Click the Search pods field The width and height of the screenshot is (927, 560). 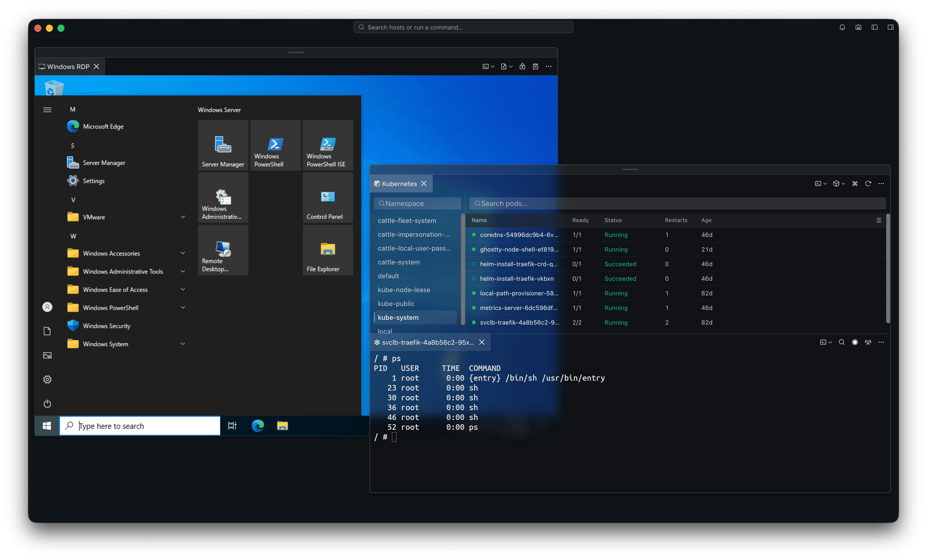(x=677, y=204)
